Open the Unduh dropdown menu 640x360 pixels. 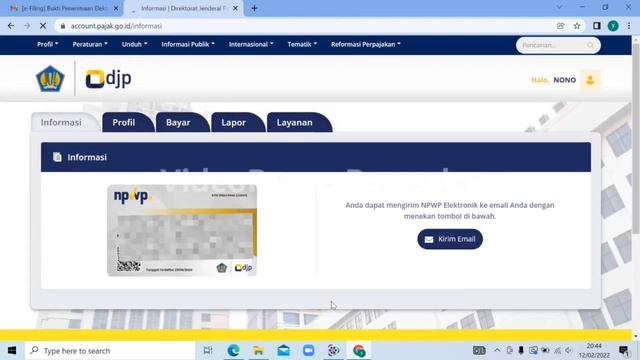coord(134,44)
